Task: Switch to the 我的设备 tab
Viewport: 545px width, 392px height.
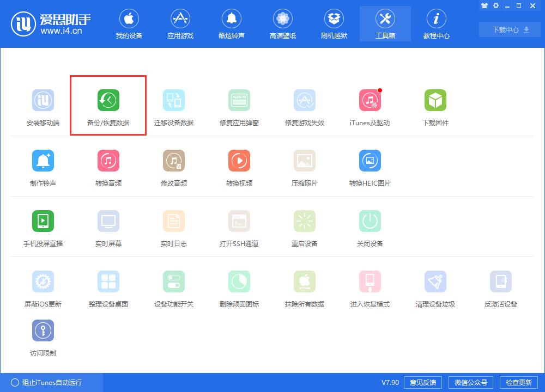Action: (x=129, y=23)
